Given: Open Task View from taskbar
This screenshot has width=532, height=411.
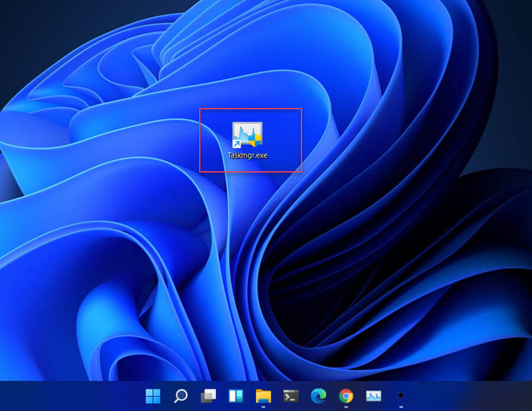Looking at the screenshot, I should click(208, 396).
